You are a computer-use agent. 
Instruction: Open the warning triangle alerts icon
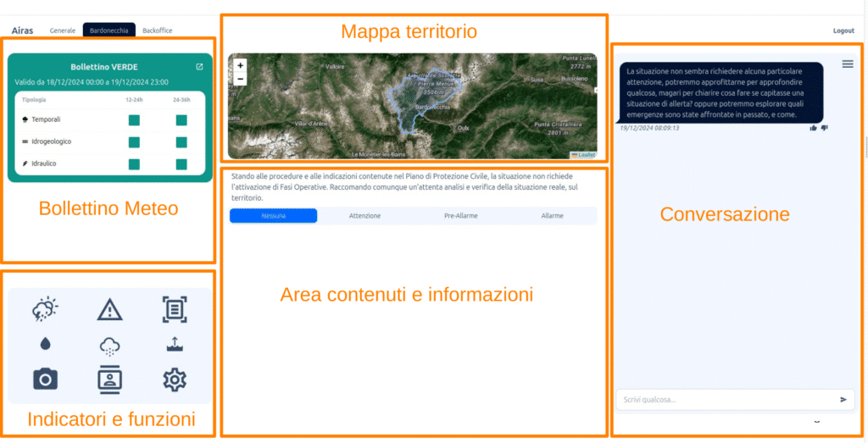click(x=109, y=310)
